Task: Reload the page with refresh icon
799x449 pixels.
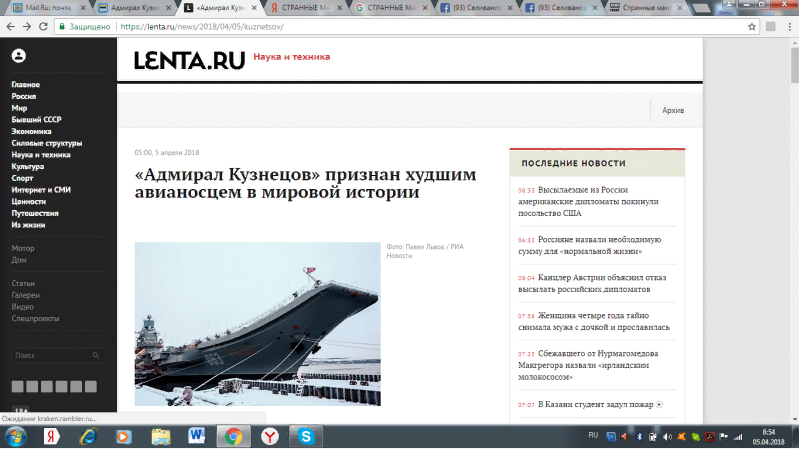Action: point(46,27)
